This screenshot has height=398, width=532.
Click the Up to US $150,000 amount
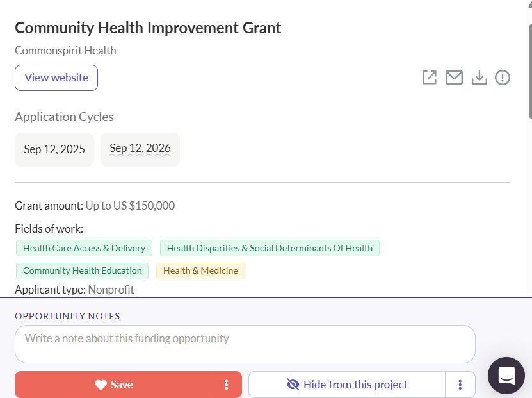click(x=131, y=206)
